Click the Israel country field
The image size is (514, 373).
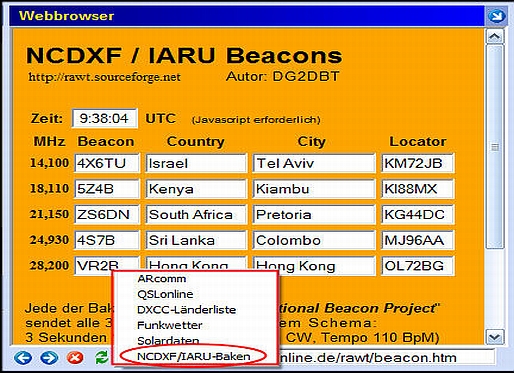pos(196,163)
